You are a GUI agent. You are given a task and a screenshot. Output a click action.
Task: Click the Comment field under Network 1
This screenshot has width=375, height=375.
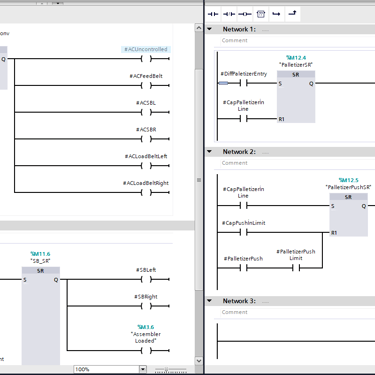pyautogui.click(x=235, y=40)
